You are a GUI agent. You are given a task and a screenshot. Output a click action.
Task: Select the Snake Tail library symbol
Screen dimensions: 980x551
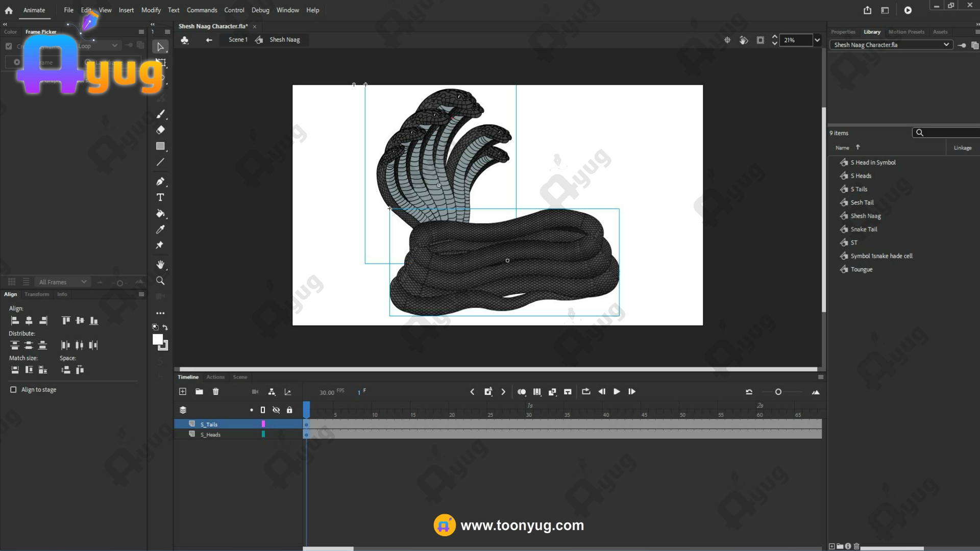tap(864, 230)
